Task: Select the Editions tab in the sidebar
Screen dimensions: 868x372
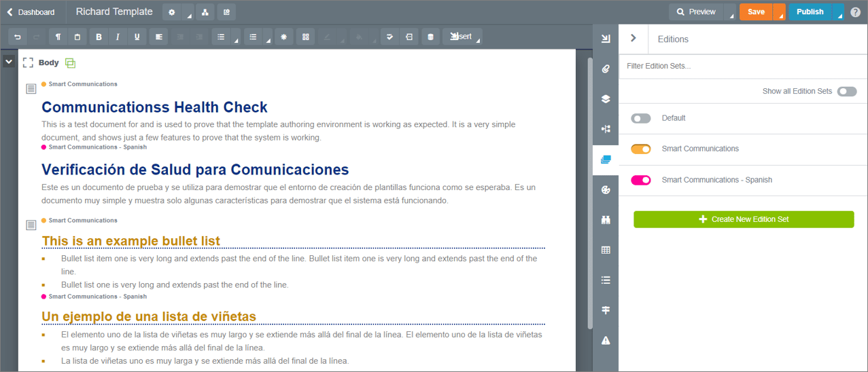Action: coord(606,160)
